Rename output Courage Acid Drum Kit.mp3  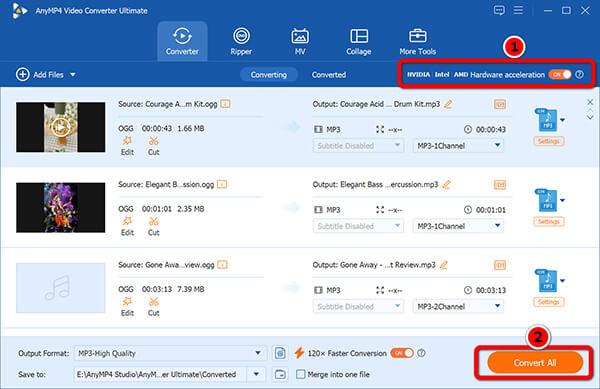point(448,104)
